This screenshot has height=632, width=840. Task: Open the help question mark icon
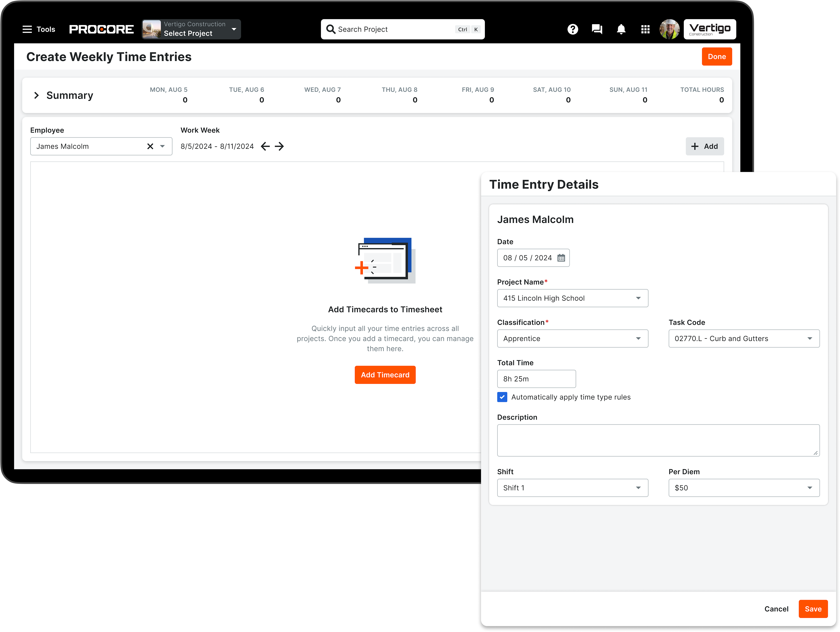pyautogui.click(x=573, y=29)
